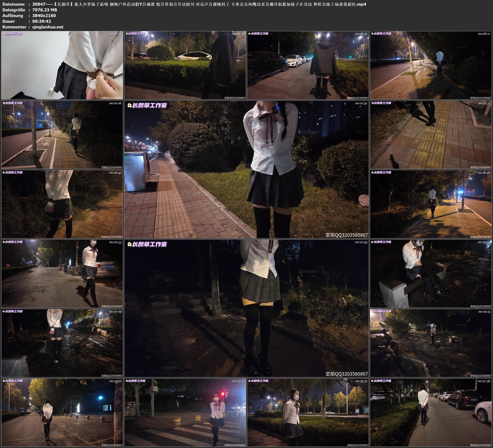Open the 00:14:37 paving stones thumbnail
This screenshot has height=448, width=493.
coord(431,134)
